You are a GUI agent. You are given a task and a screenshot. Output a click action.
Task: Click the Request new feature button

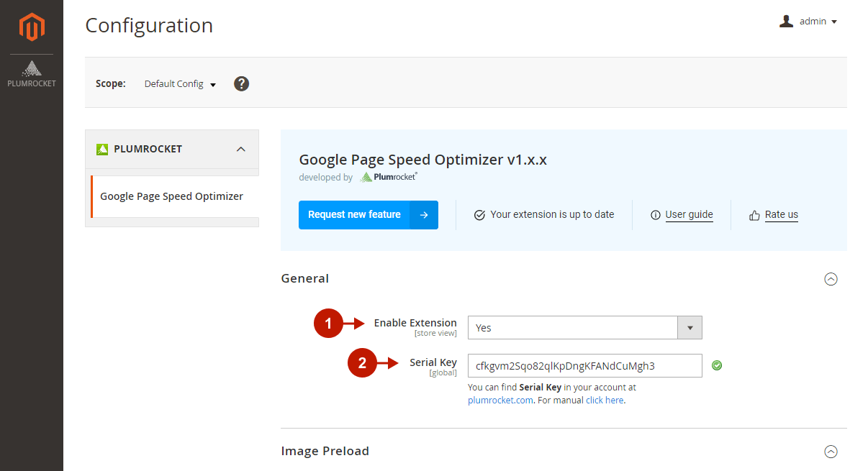click(x=354, y=215)
